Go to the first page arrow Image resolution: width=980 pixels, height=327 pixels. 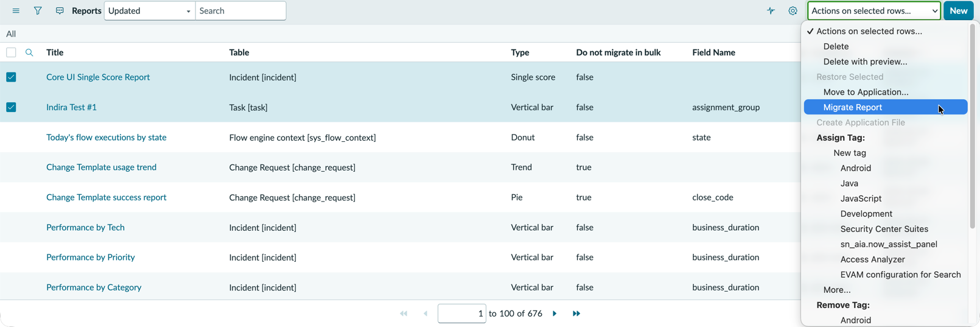(404, 314)
